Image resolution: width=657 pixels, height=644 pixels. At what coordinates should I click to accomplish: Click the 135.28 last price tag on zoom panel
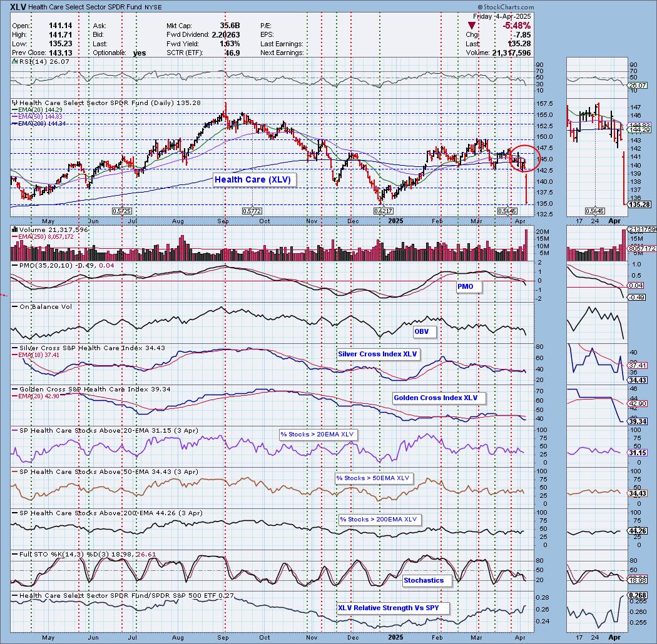(640, 204)
